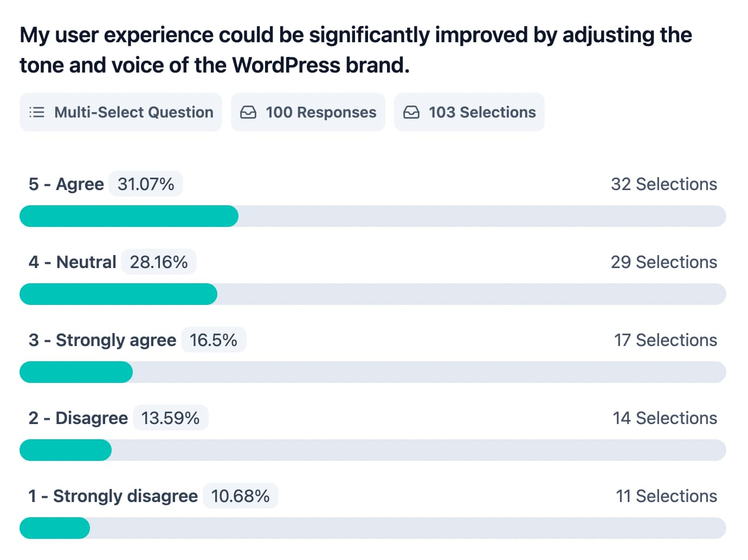Click the 4 - Neutral progress bar
The image size is (748, 560).
tap(372, 294)
